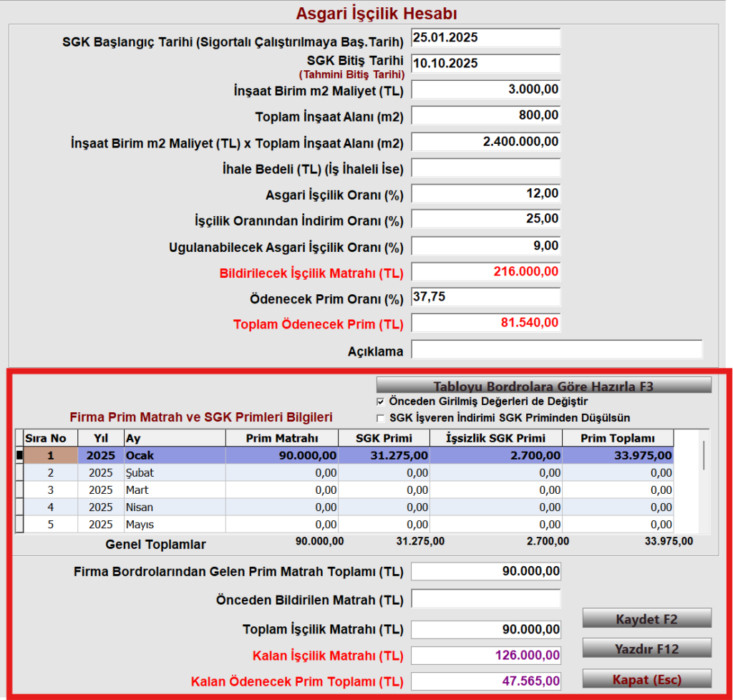This screenshot has height=700, width=733.
Task: Save with the Kaydet F2 button
Action: coord(647,618)
